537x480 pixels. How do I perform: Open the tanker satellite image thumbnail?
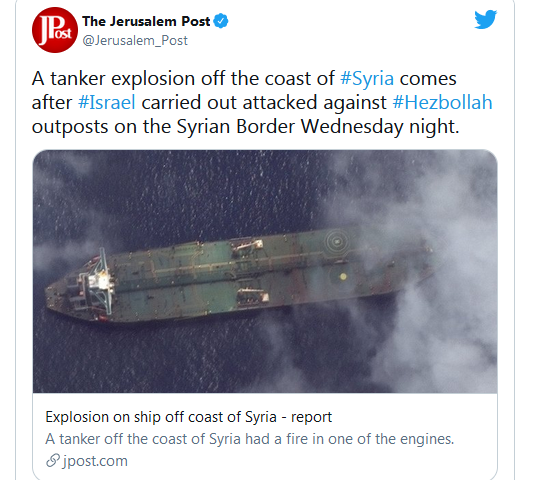pos(265,271)
